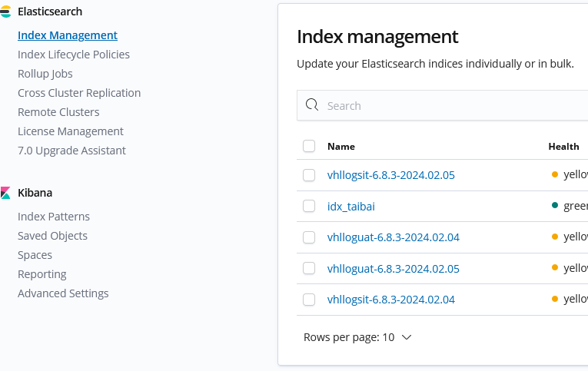This screenshot has width=588, height=371.
Task: Open index vhlloguat-6.8.3-2024.02.04
Action: [x=393, y=237]
